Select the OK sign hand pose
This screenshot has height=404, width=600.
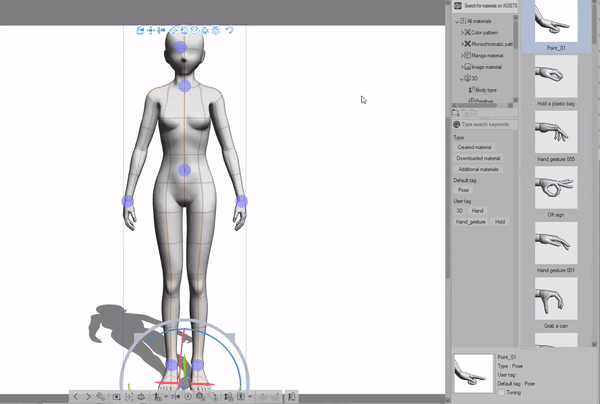556,187
